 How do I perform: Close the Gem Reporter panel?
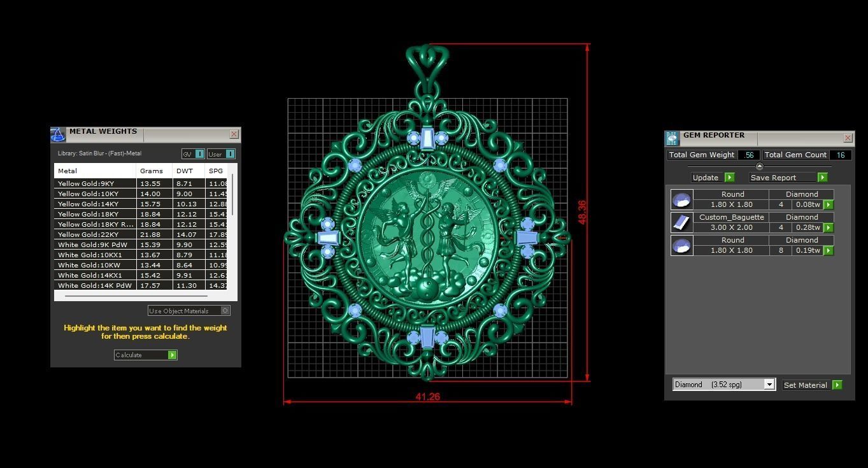click(x=848, y=138)
